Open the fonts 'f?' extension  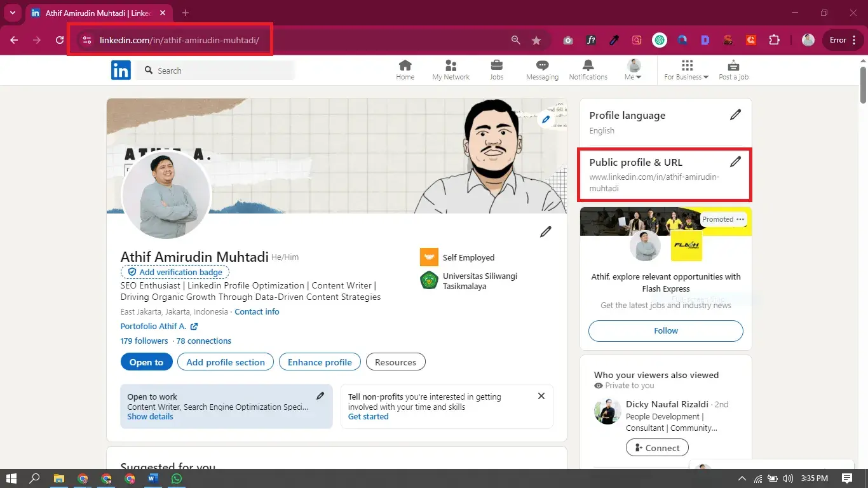pyautogui.click(x=591, y=40)
